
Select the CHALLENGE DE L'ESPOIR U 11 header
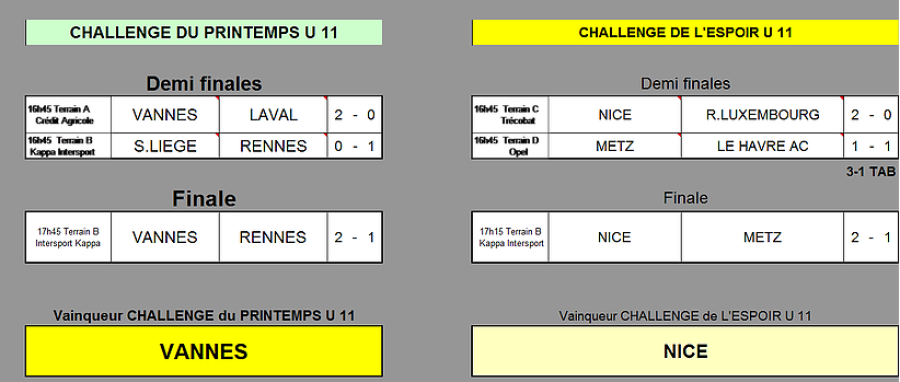pos(685,33)
